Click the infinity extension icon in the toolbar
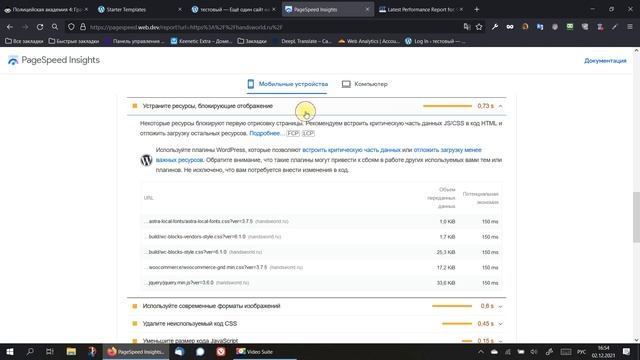The image size is (640, 360). pyautogui.click(x=510, y=27)
